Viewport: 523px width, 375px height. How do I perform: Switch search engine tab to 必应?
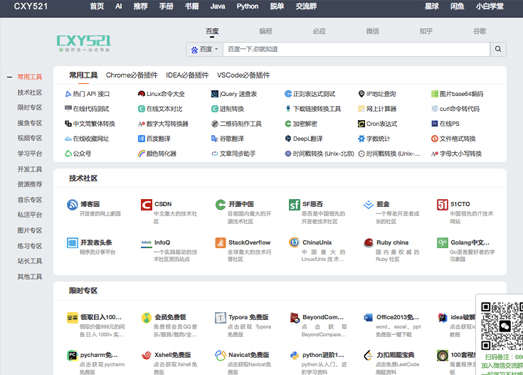319,31
